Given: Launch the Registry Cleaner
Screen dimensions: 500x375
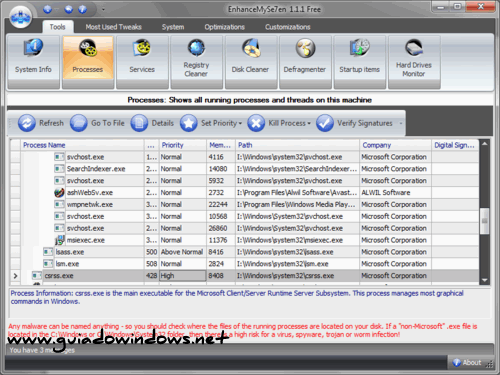Looking at the screenshot, I should pos(196,62).
